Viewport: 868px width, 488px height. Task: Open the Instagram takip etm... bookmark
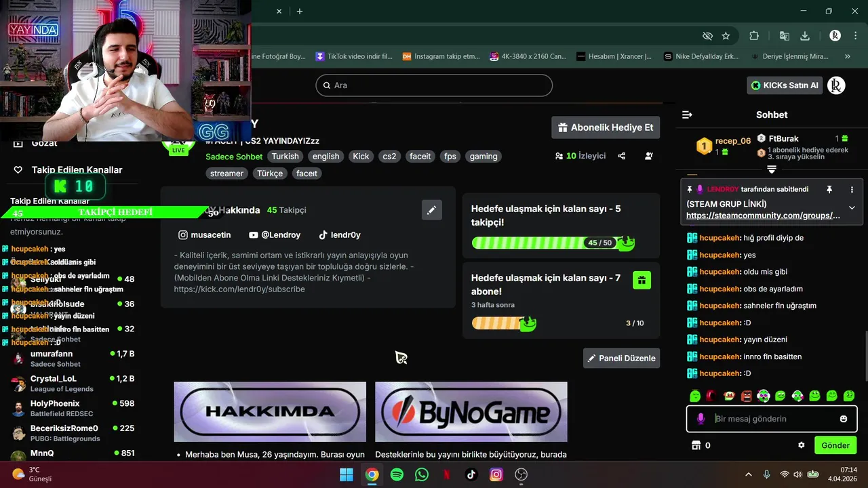click(441, 56)
